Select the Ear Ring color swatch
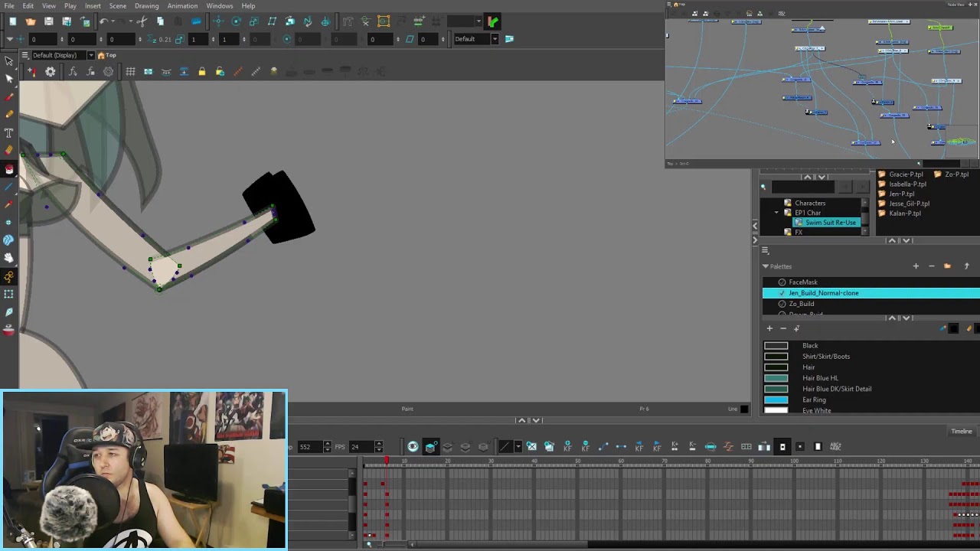This screenshot has width=980, height=551. [x=776, y=399]
